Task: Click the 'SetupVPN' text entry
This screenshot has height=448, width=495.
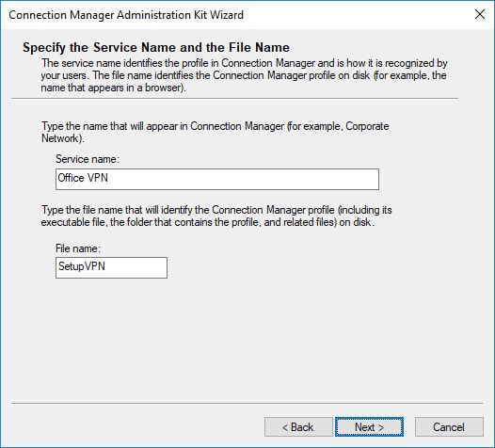Action: tap(82, 266)
